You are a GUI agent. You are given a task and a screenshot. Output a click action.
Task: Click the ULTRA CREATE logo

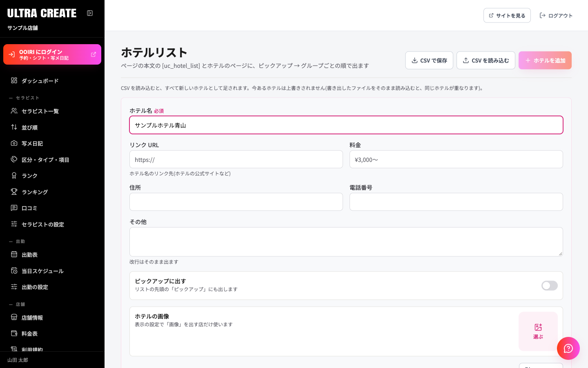(42, 13)
